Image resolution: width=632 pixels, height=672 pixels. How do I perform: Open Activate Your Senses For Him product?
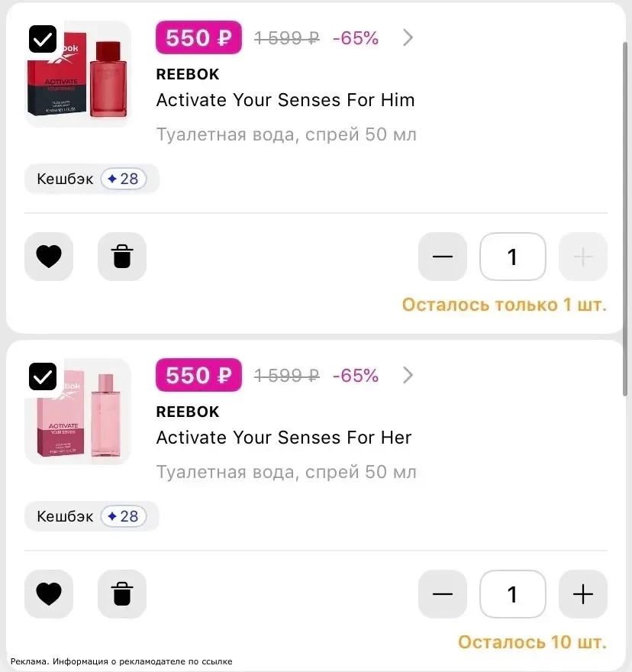tap(285, 100)
